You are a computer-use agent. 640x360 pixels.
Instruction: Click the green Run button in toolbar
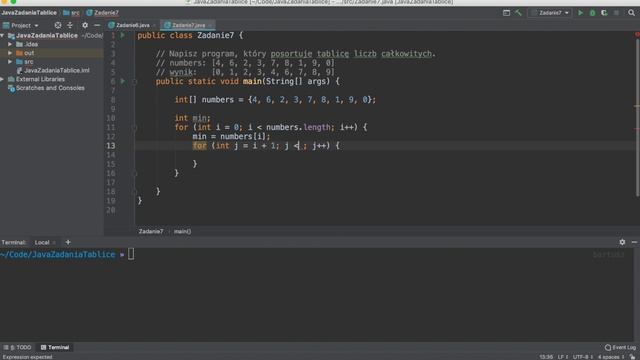tap(580, 13)
